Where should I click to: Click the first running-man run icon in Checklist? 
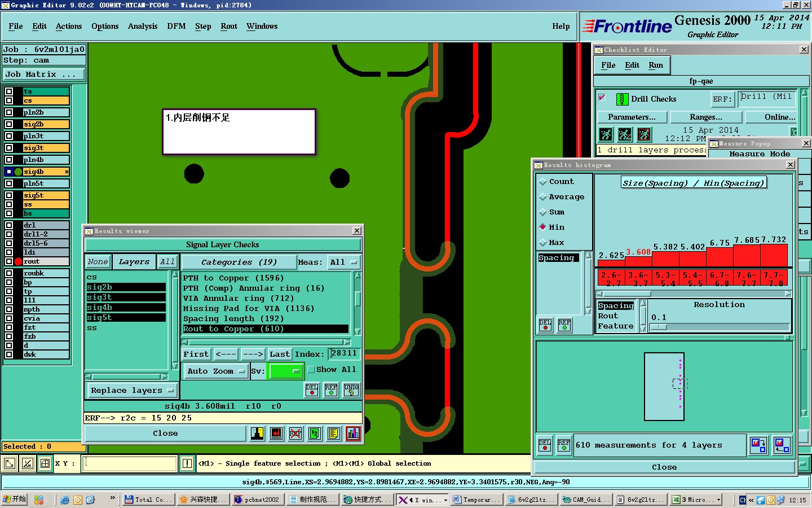(606, 134)
